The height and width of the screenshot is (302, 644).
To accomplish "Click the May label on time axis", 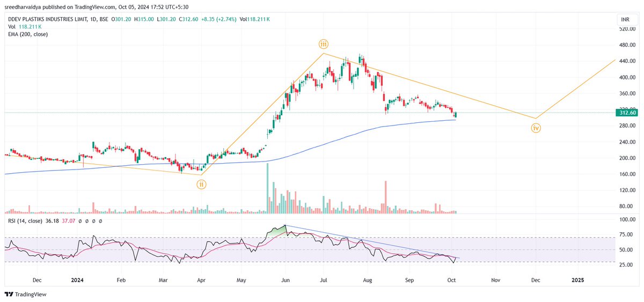I will point(241,280).
